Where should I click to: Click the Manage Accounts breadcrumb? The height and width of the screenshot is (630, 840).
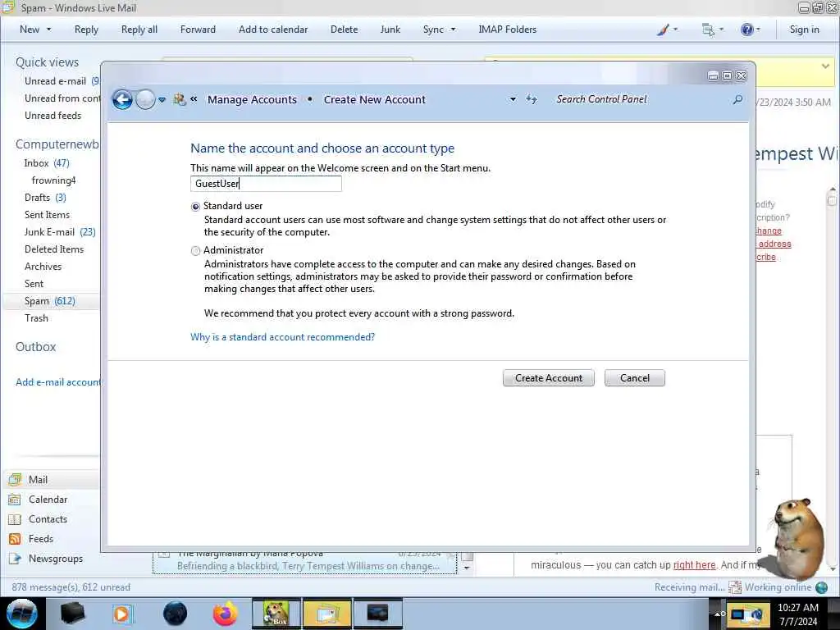coord(252,99)
